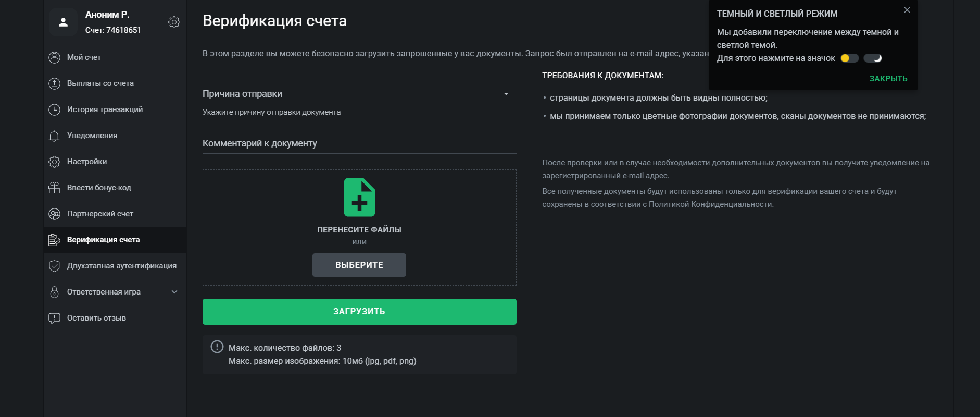
Task: Click the bell icon for Уведомления
Action: point(54,136)
